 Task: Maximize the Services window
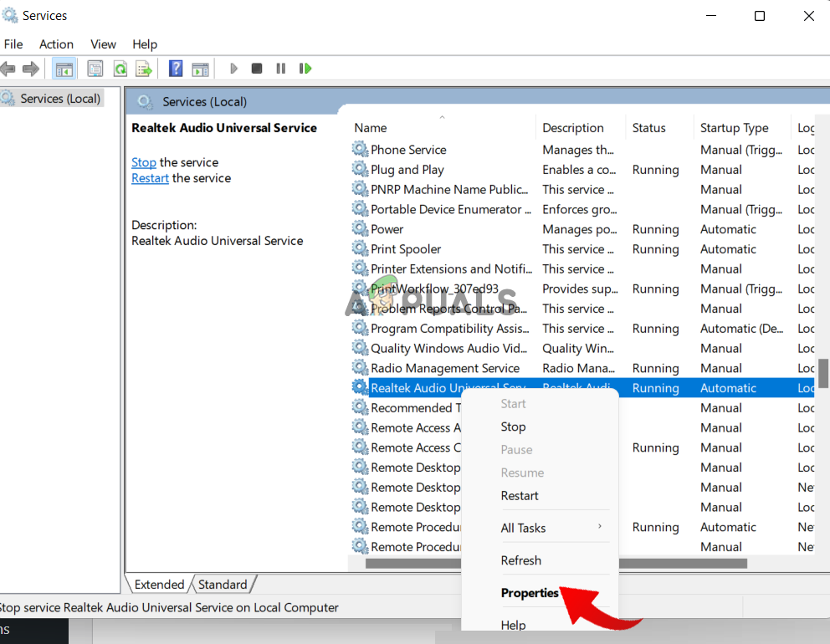point(760,16)
